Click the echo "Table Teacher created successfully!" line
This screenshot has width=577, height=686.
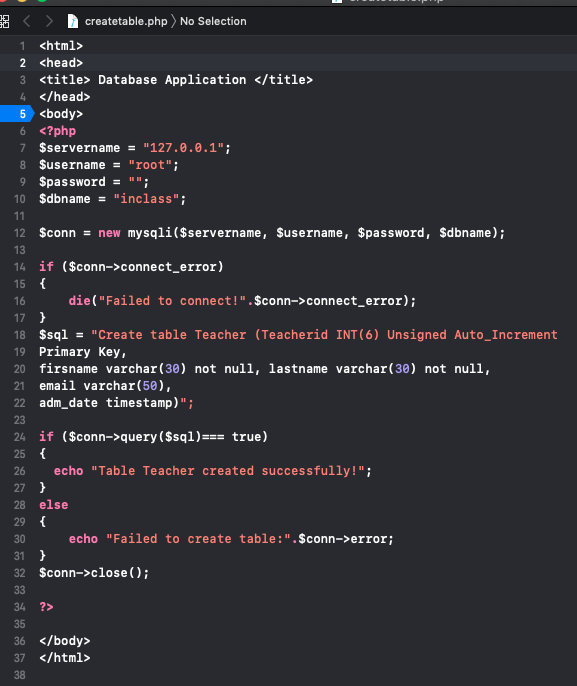[213, 471]
